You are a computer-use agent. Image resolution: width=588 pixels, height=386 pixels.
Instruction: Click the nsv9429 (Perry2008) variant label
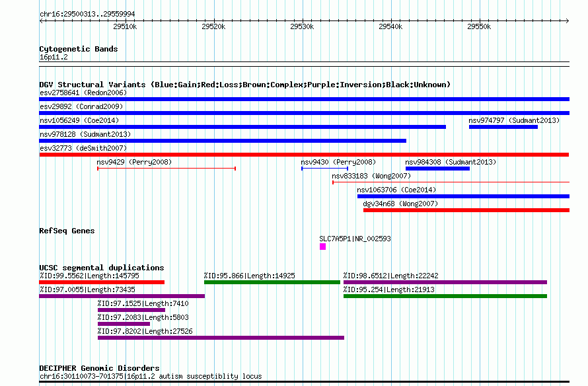134,162
